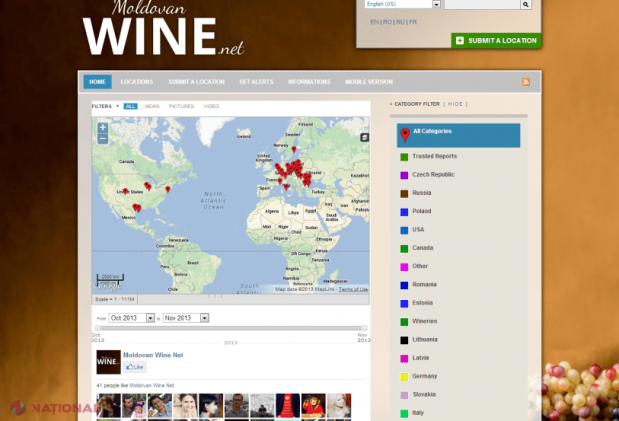
Task: Filter by Latvia category
Action: [x=420, y=358]
